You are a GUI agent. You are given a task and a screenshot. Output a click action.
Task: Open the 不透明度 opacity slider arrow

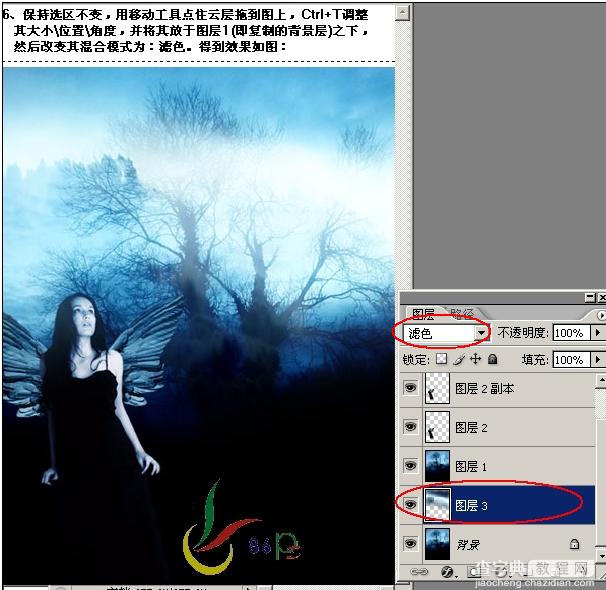(x=597, y=332)
